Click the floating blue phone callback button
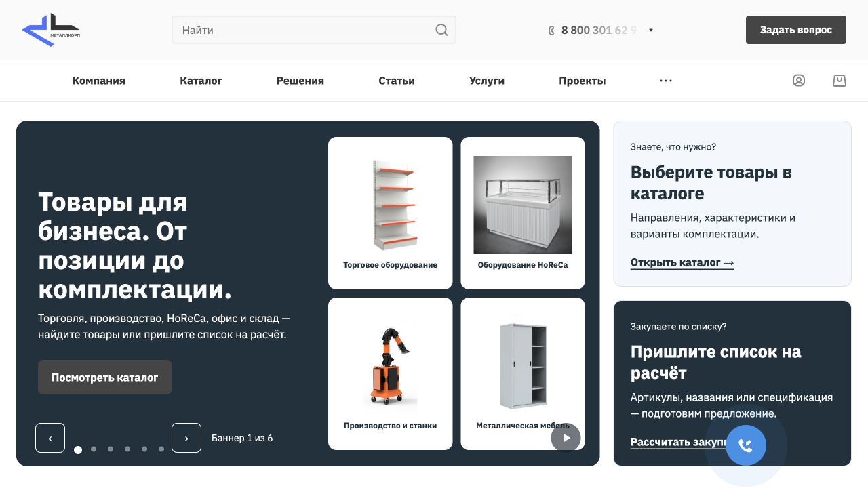This screenshot has width=868, height=488. click(746, 445)
